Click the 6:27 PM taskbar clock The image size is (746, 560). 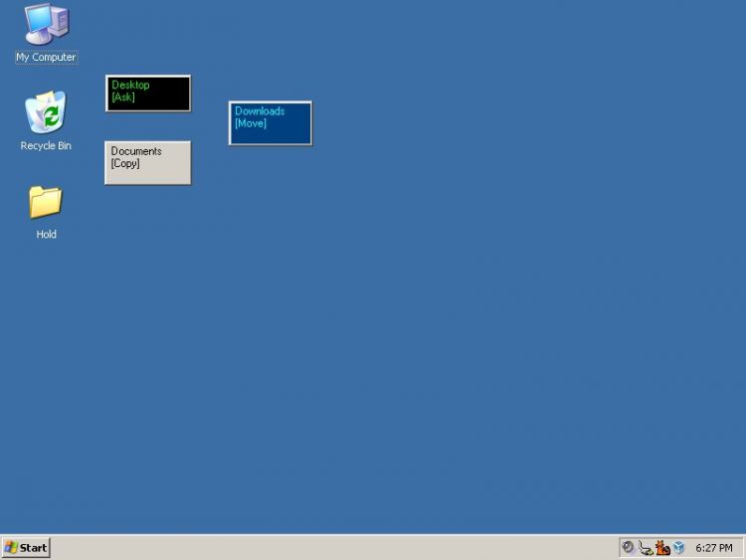tap(713, 548)
